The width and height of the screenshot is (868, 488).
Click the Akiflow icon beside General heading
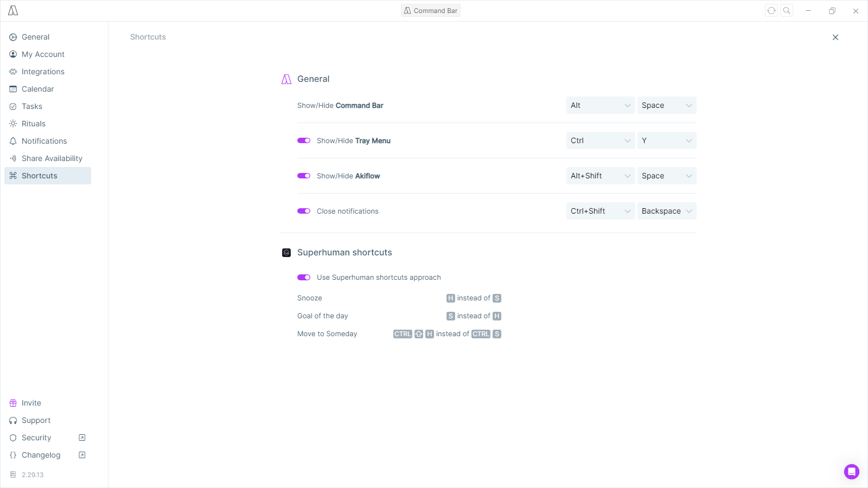tap(286, 79)
